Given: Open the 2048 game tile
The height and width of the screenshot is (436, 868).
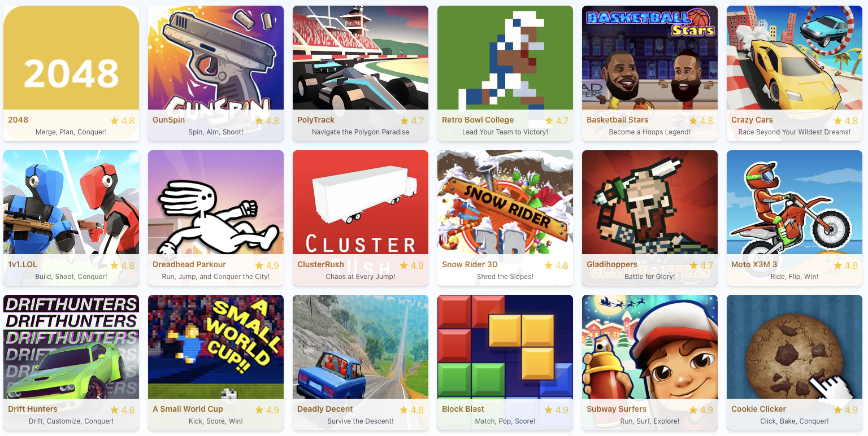Looking at the screenshot, I should pos(71,73).
